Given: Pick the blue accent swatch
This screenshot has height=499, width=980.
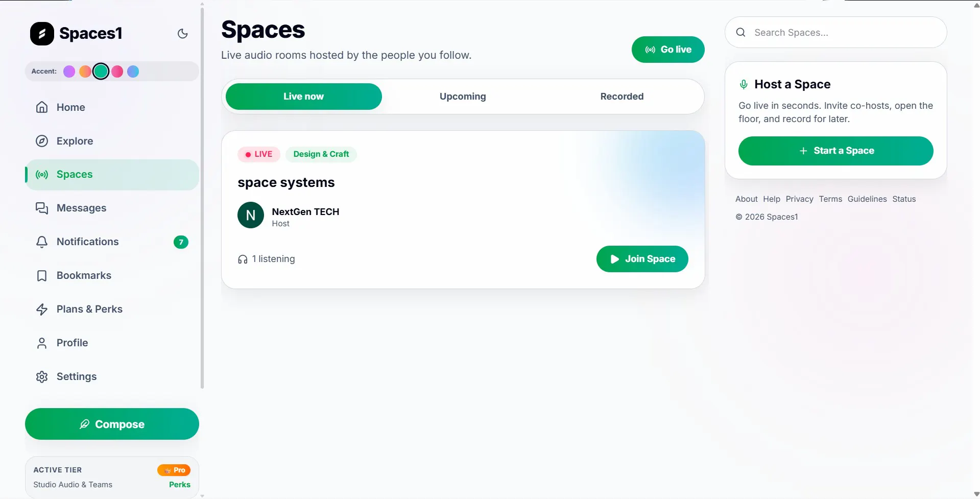Looking at the screenshot, I should (133, 72).
